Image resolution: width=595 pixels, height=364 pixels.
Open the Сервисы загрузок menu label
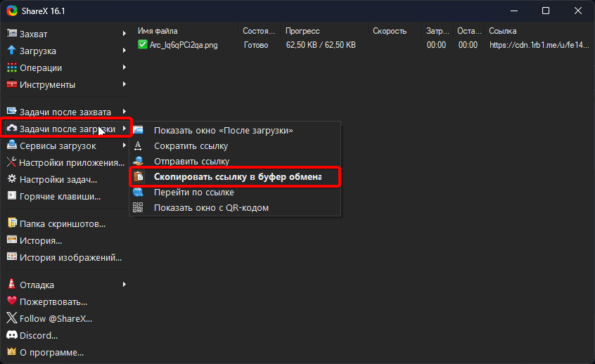(58, 145)
